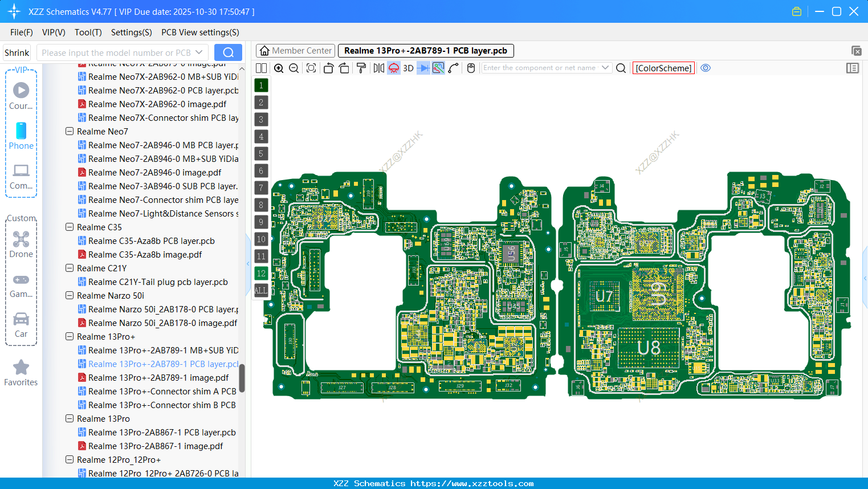Toggle PCB layer 12

click(261, 274)
